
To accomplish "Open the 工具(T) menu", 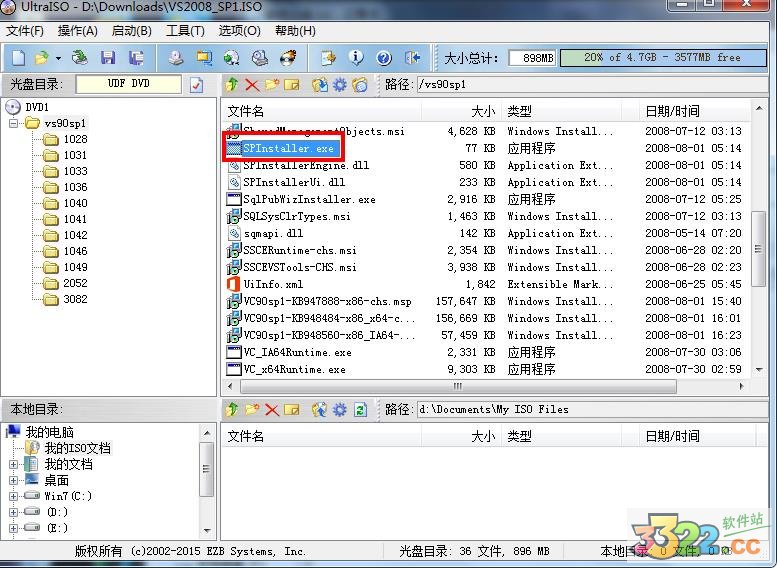I will [184, 31].
